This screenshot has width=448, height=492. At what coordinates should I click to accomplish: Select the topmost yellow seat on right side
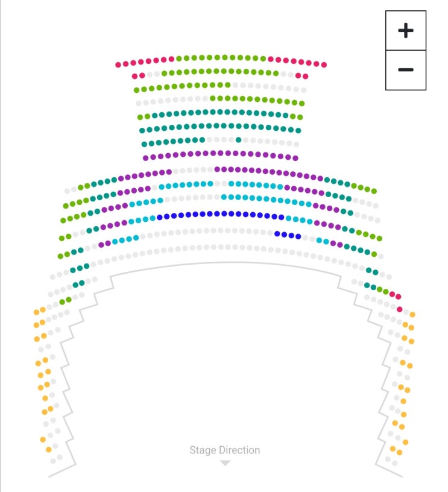click(x=412, y=314)
